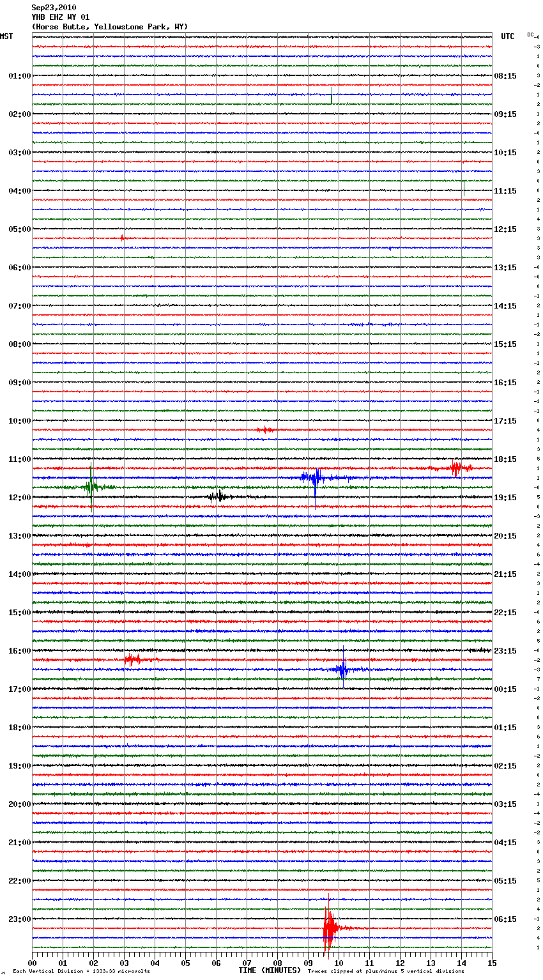The width and height of the screenshot is (543, 980).
Task: Click the small red event just below the 10:00 trace
Action: point(266,429)
